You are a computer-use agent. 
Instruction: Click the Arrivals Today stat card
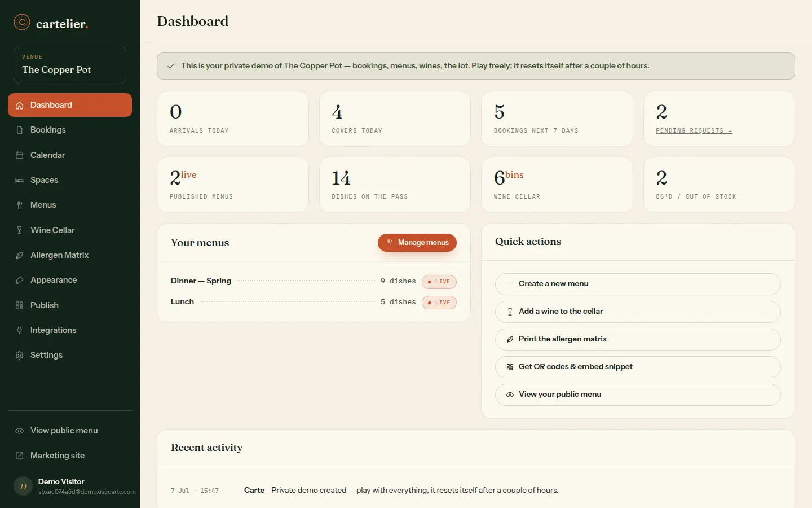pyautogui.click(x=233, y=119)
